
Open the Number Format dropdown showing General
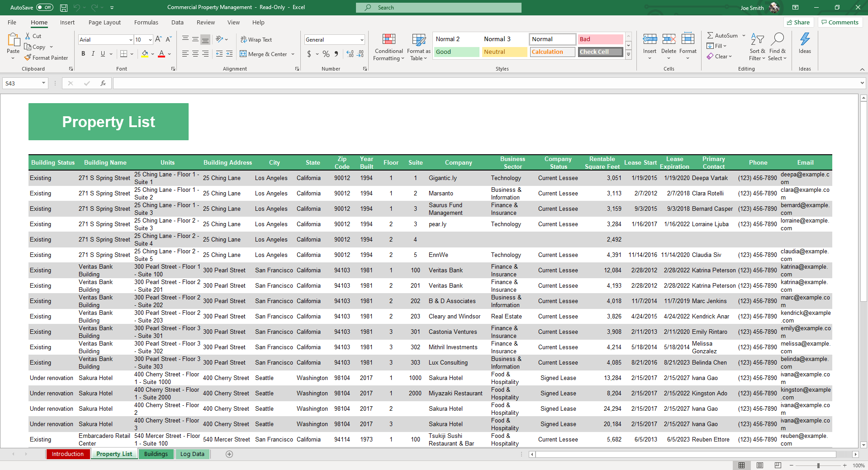334,39
